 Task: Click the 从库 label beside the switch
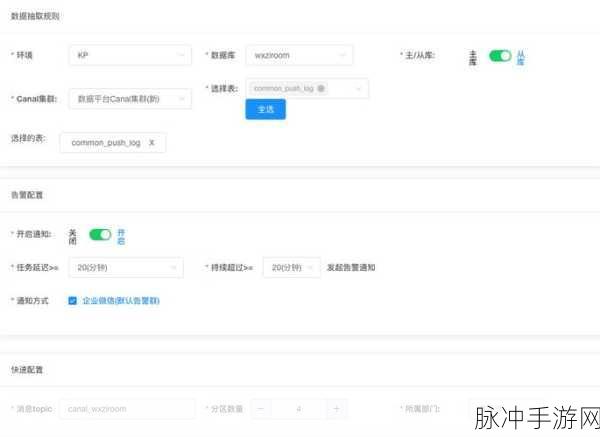(x=520, y=57)
